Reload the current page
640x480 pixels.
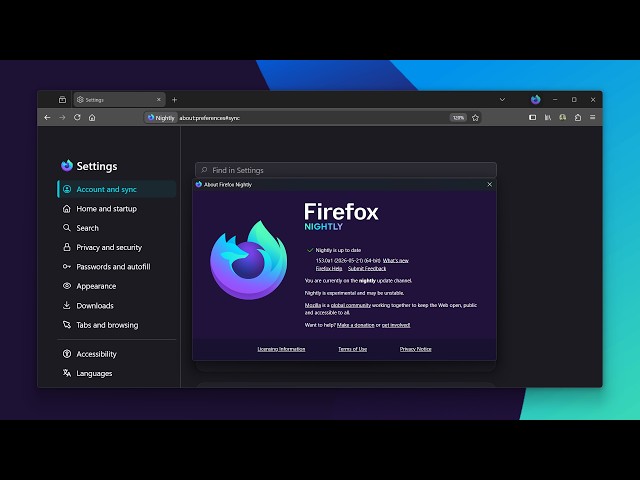pos(77,118)
